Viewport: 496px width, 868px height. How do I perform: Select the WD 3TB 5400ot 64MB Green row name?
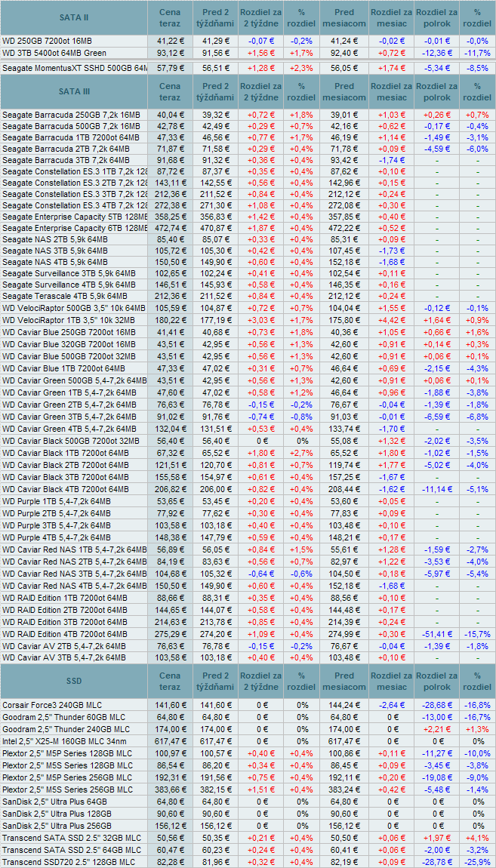click(x=54, y=53)
